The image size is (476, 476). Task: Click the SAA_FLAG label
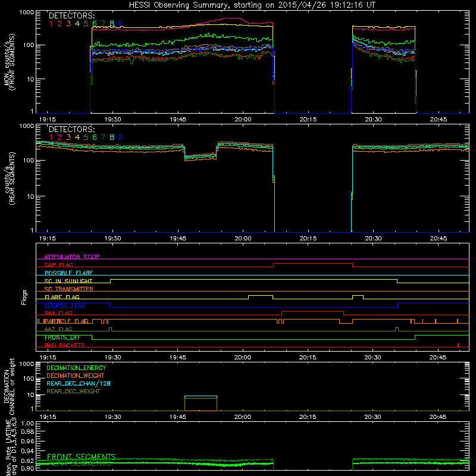(58, 313)
